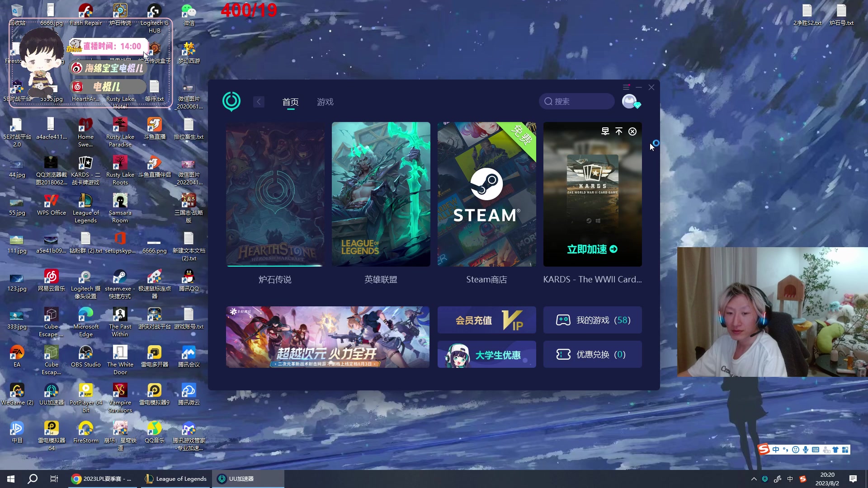Select the 雷电模拟器9 desktop icon
Viewport: 868px width, 488px height.
pos(155,394)
